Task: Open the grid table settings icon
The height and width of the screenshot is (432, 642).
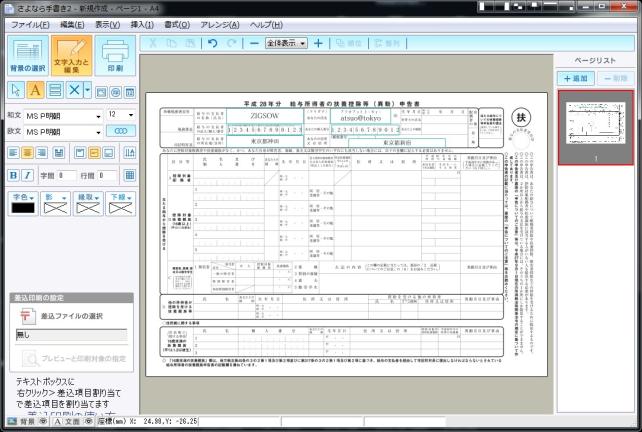Action: (x=130, y=176)
